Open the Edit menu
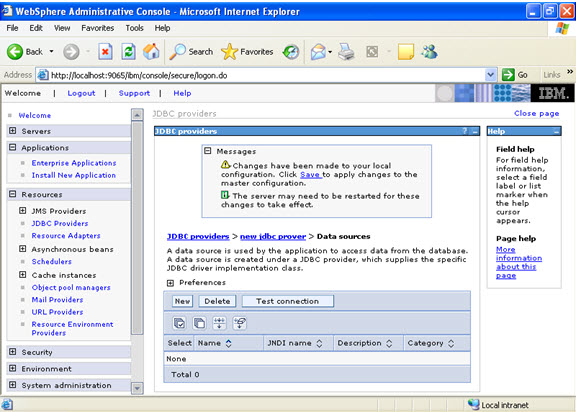 pyautogui.click(x=36, y=28)
